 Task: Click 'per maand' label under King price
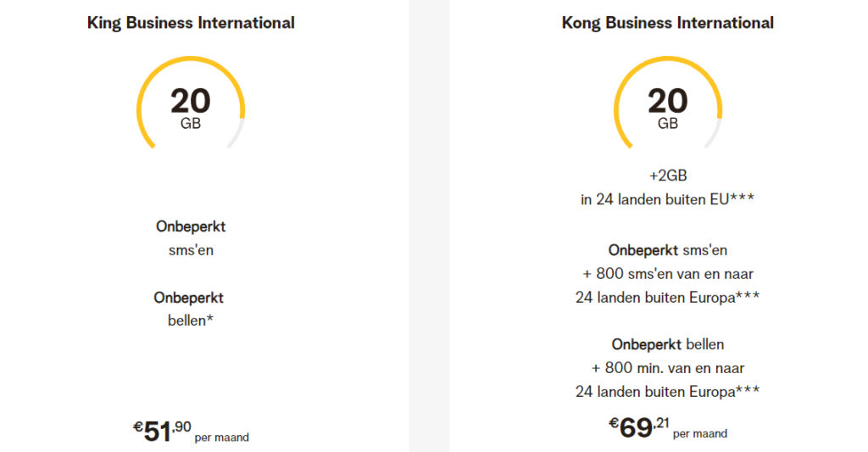pos(222,438)
